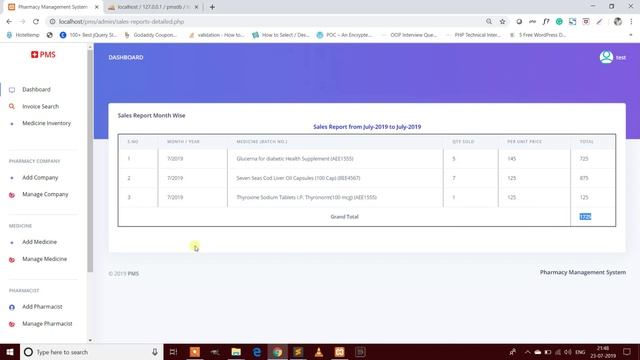This screenshot has width=640, height=360.
Task: Open the Dashboard sidebar item
Action: (36, 89)
